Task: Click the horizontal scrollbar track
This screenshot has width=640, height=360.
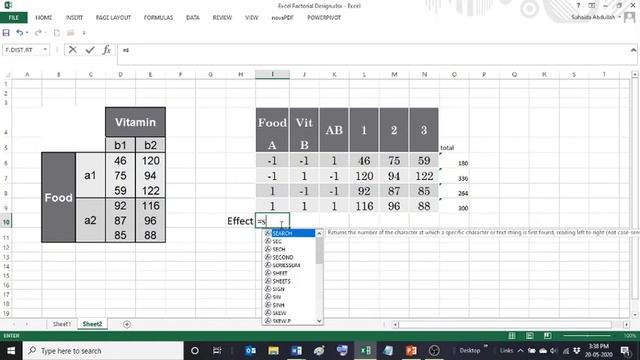Action: click(x=504, y=324)
